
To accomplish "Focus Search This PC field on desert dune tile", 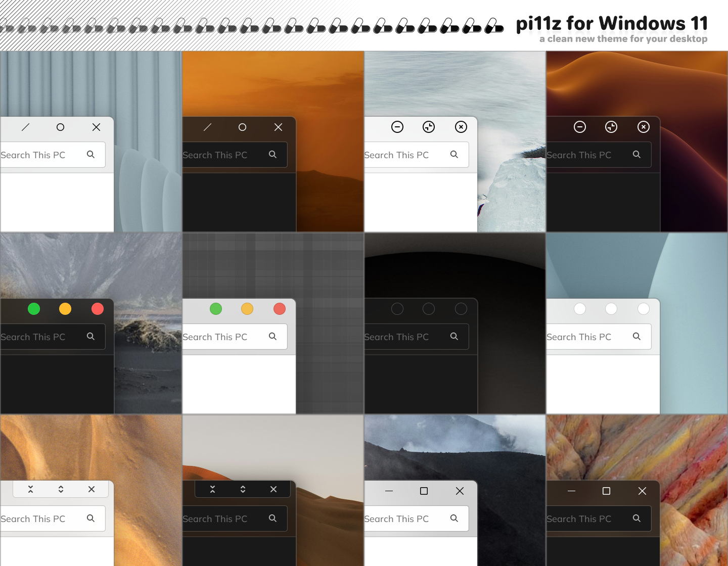I will pos(235,518).
